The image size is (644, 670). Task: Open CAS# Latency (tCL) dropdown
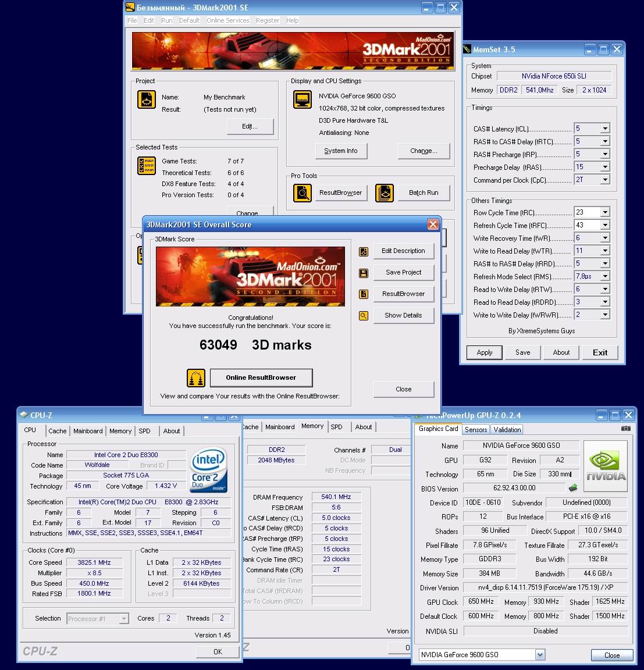pos(605,129)
